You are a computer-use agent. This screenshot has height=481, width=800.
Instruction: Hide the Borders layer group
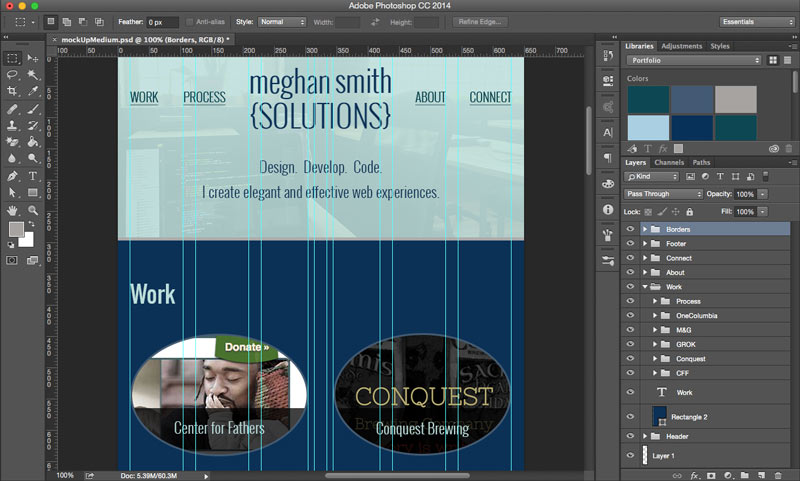tap(630, 229)
